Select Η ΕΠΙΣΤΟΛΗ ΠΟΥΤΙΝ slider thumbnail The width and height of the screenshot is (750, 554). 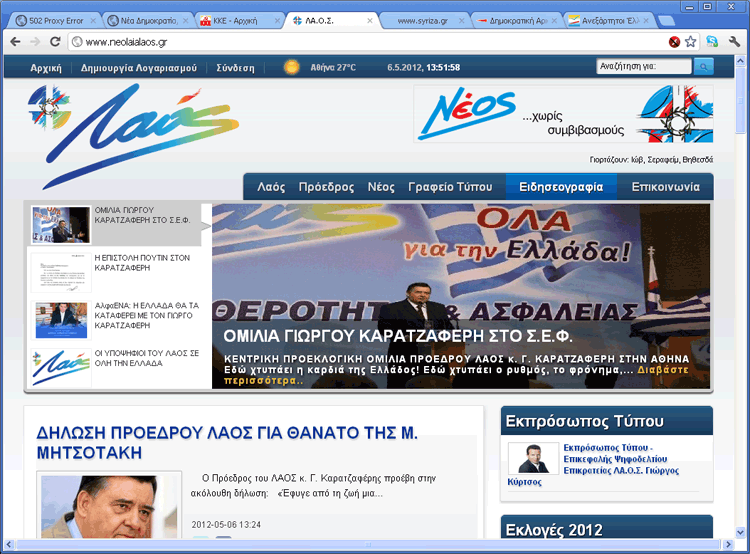(x=61, y=273)
